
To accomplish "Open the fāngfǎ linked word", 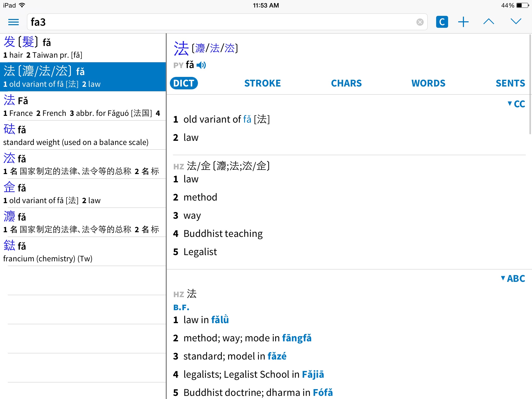I will click(296, 338).
